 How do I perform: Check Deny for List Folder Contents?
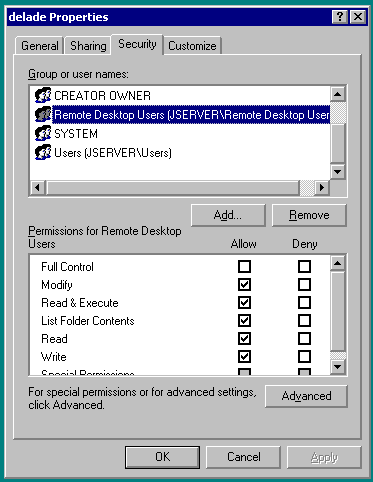(304, 321)
